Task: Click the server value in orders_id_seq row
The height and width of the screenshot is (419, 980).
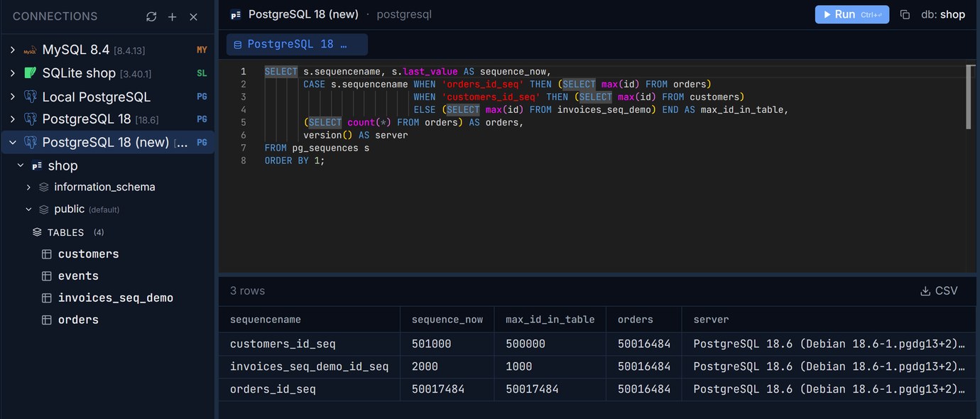Action: (x=829, y=389)
